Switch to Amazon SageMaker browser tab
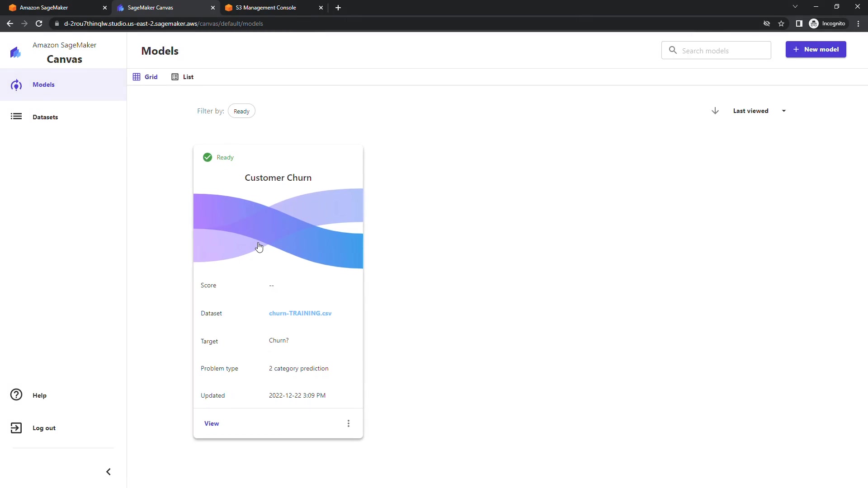This screenshot has height=488, width=868. [x=44, y=8]
